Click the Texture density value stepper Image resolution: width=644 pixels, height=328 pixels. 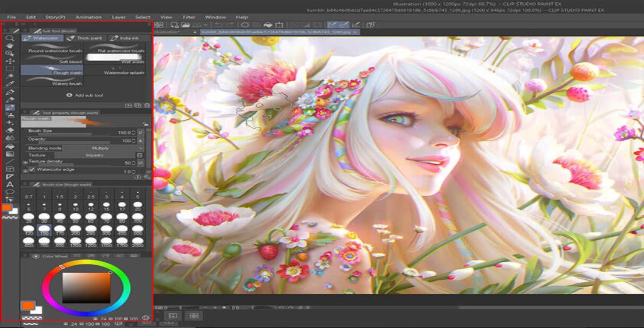[x=133, y=163]
